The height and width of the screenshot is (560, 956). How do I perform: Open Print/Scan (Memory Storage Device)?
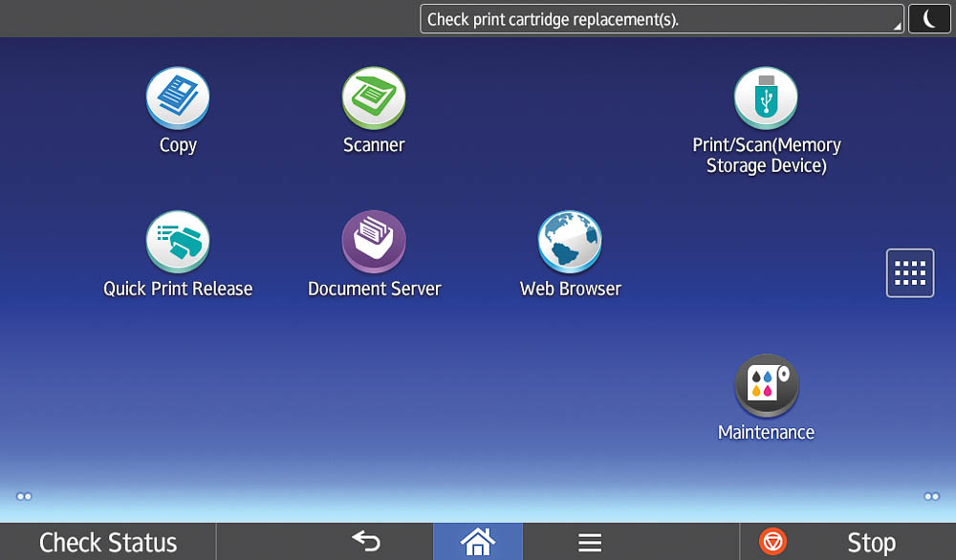(x=766, y=97)
